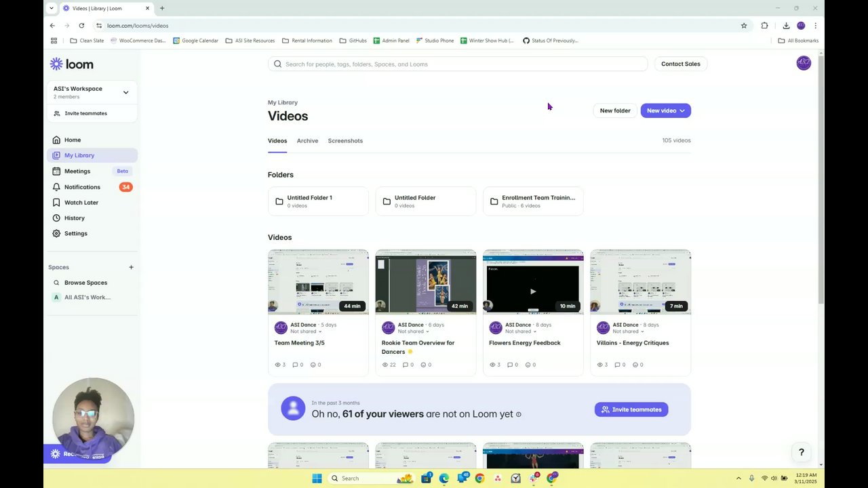Open Home from the sidebar
The image size is (868, 488).
92,140
